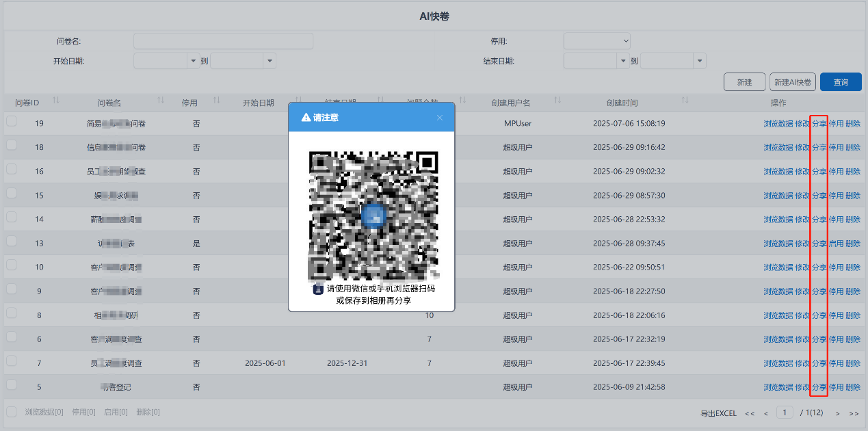Click the 开始日期 from-date input box
The image size is (868, 431).
pyautogui.click(x=161, y=61)
